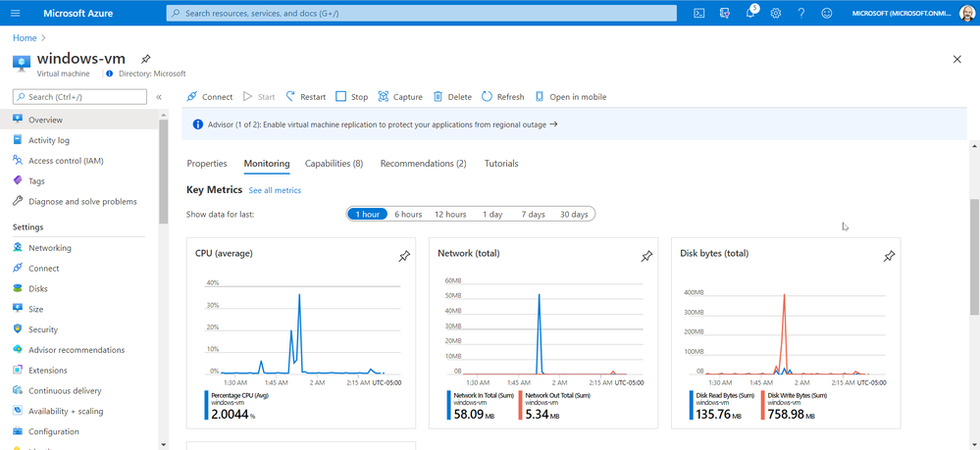Switch to the Properties tab
The width and height of the screenshot is (980, 450).
207,163
